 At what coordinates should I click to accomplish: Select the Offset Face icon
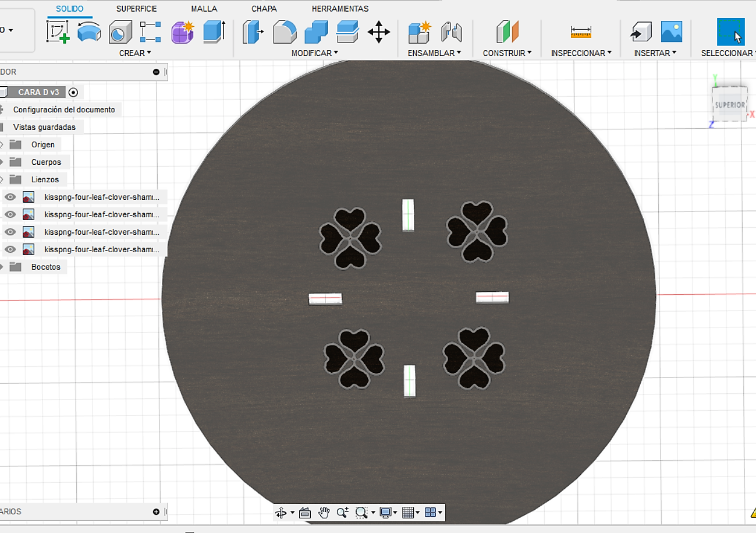(x=347, y=31)
